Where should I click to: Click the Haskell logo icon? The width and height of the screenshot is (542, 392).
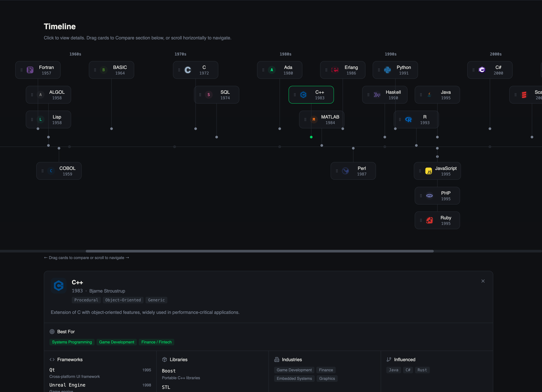pyautogui.click(x=377, y=95)
